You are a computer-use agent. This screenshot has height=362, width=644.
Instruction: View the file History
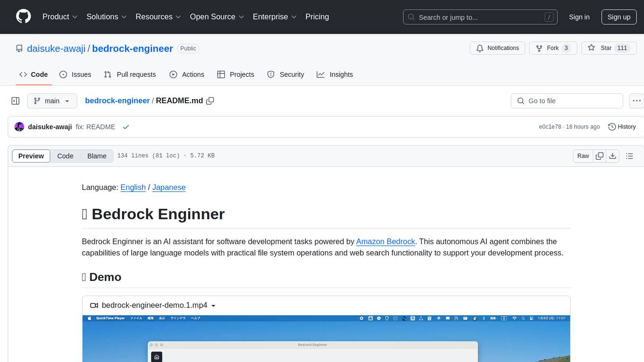pos(622,127)
